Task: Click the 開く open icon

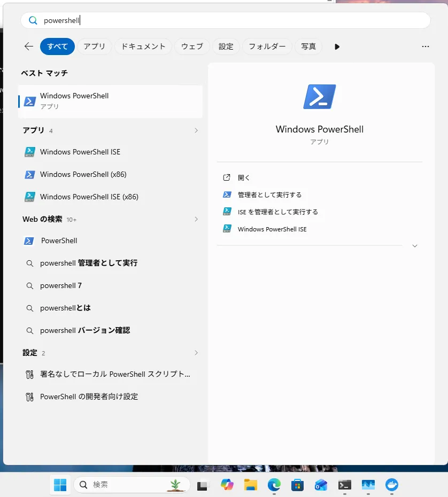Action: tap(226, 177)
